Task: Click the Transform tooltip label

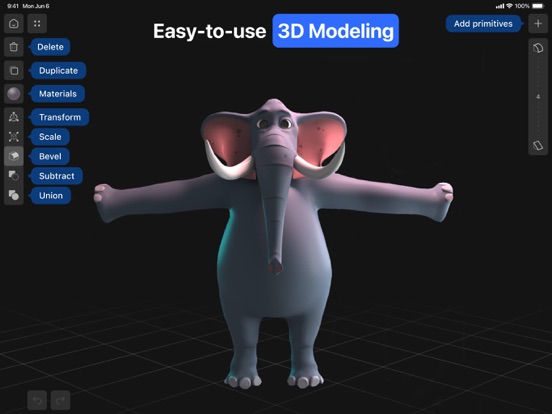Action: (x=59, y=117)
